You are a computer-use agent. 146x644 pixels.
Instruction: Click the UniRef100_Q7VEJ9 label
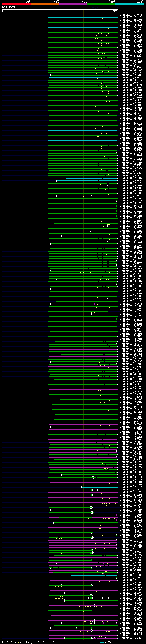[x=131, y=196]
